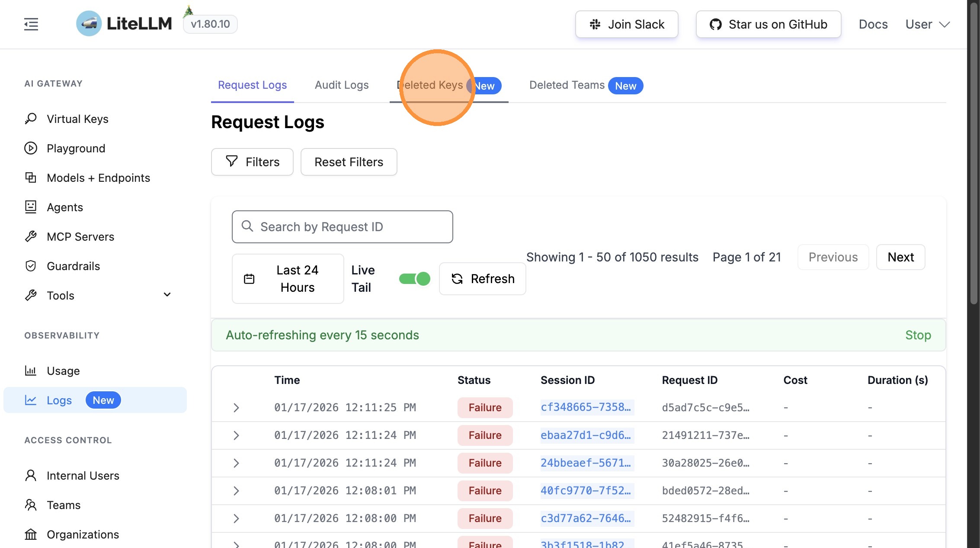Click the Guardrails shield icon
The height and width of the screenshot is (548, 980).
31,266
